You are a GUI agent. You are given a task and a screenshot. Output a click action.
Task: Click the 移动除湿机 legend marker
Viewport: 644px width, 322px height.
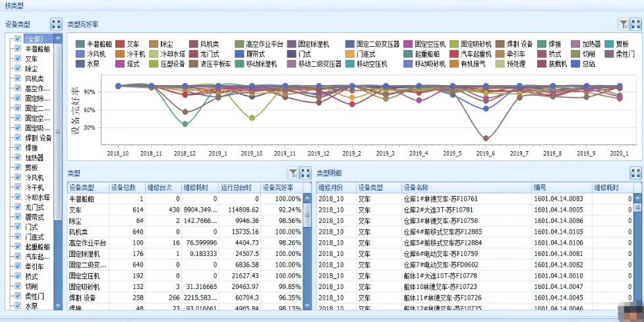(x=237, y=64)
